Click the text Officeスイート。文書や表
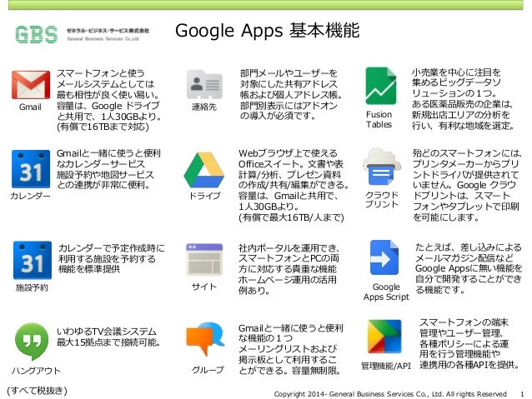 tap(291, 164)
